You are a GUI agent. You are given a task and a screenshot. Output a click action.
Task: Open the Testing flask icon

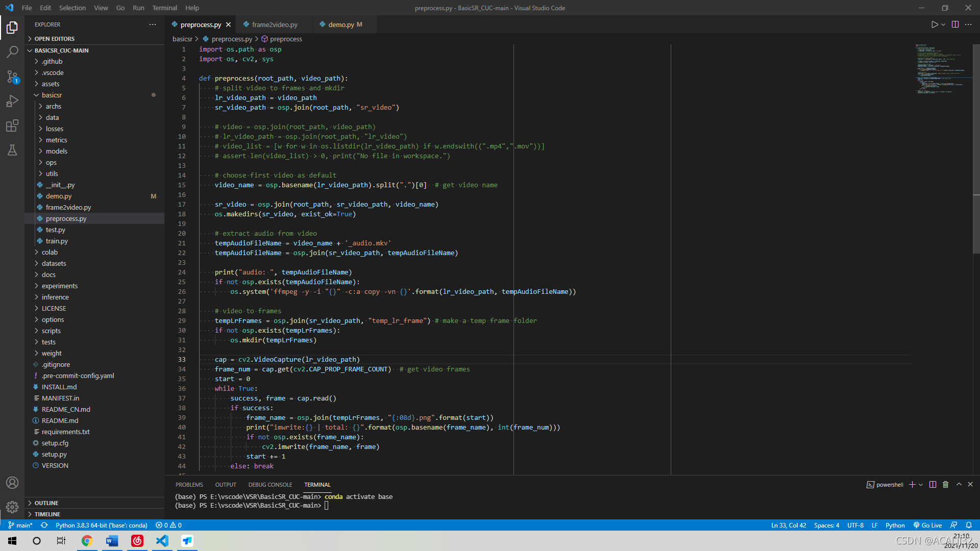tap(12, 150)
